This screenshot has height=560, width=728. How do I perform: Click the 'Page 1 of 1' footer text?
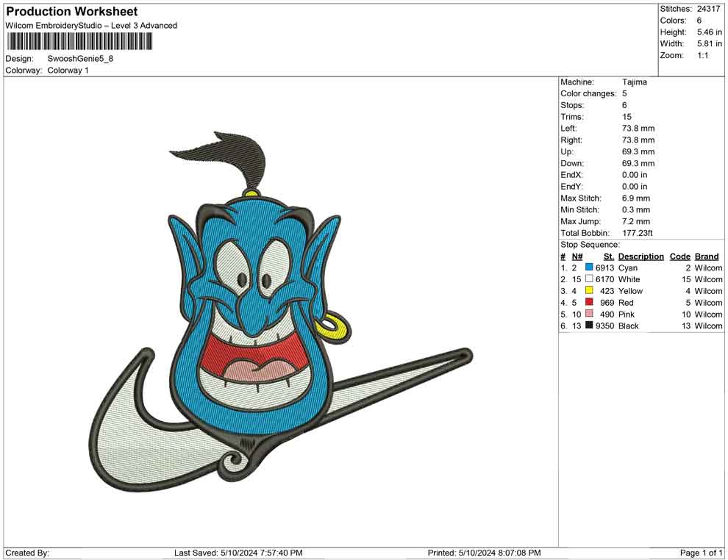coord(701,553)
